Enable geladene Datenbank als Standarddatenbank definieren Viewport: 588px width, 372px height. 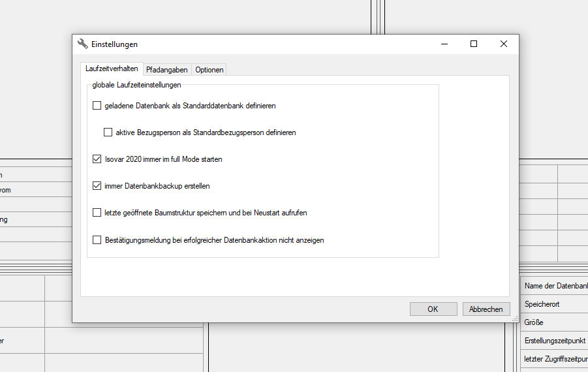point(97,106)
